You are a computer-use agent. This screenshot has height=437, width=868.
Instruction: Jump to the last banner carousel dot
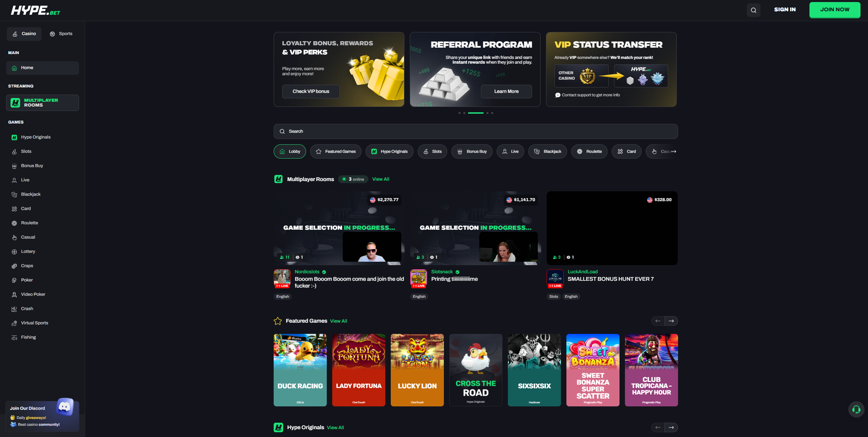[x=492, y=113]
